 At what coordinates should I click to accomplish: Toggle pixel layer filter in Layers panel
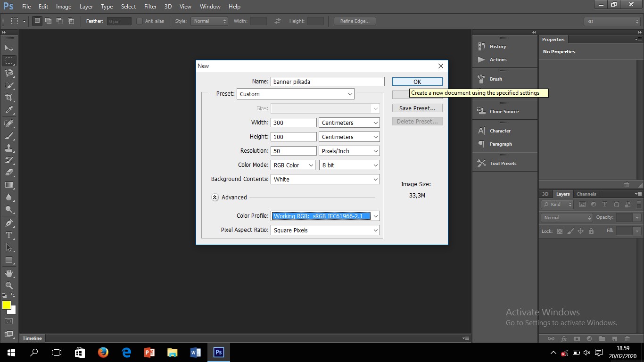pyautogui.click(x=582, y=205)
